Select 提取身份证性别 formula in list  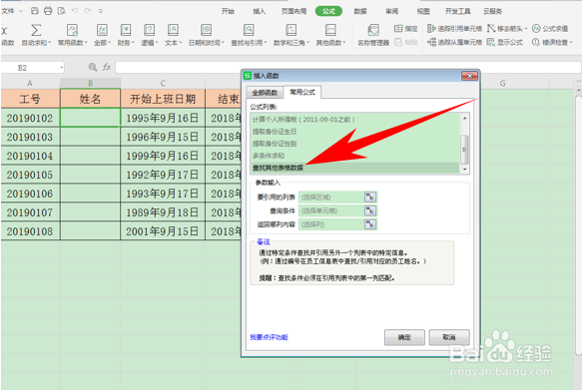[x=355, y=144]
